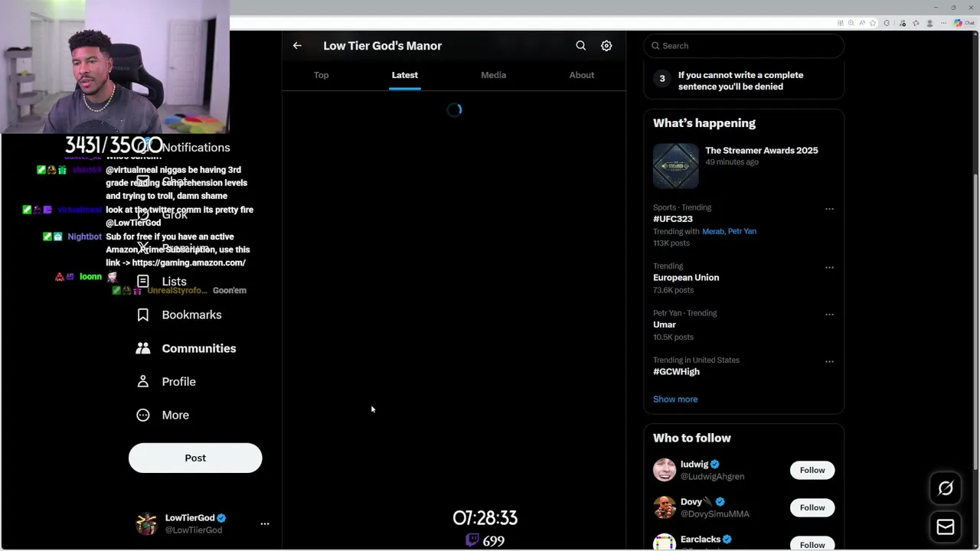This screenshot has height=551, width=980.
Task: Open the About tab
Action: pos(582,75)
